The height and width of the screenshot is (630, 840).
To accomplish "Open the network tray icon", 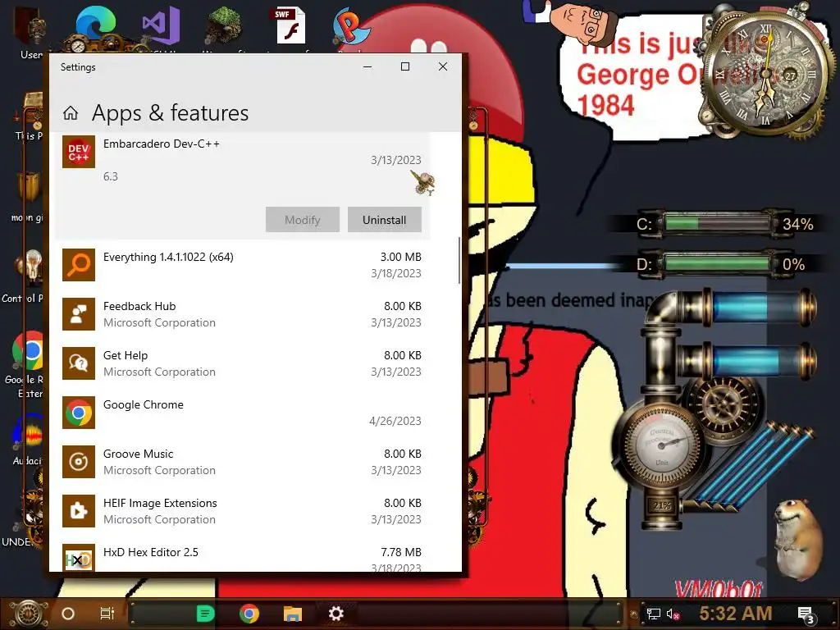I will (654, 614).
